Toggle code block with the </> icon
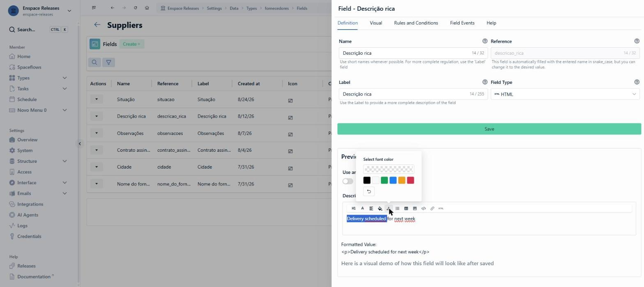Image resolution: width=644 pixels, height=287 pixels. point(423,208)
